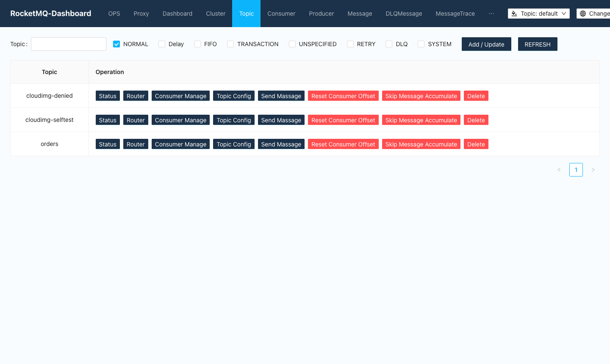
Task: Enable the Delay topic filter
Action: (162, 44)
